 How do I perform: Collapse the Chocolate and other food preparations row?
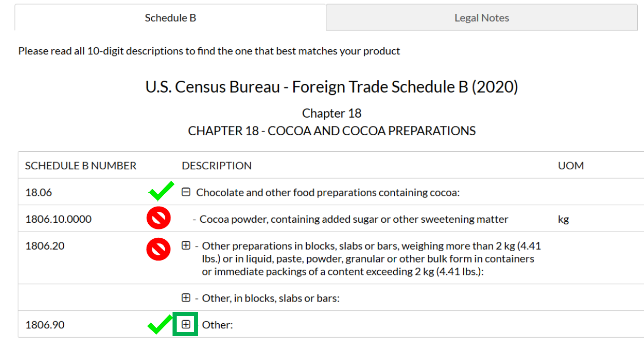(x=186, y=192)
